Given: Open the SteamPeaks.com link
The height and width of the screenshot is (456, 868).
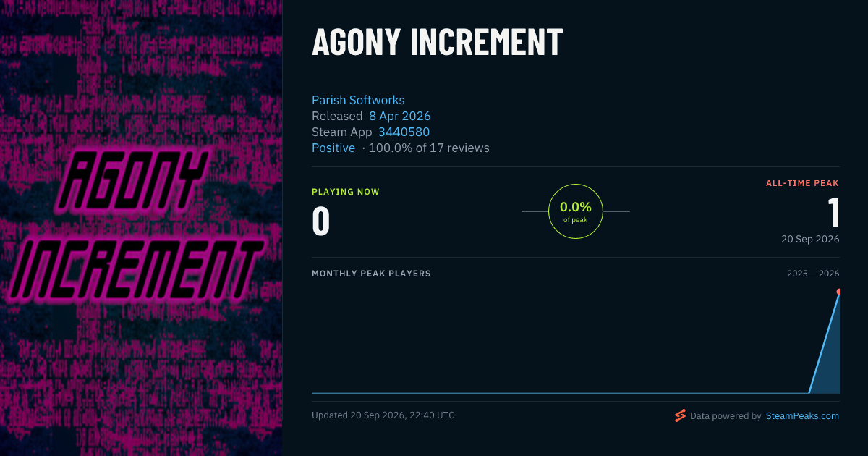Looking at the screenshot, I should click(x=802, y=416).
